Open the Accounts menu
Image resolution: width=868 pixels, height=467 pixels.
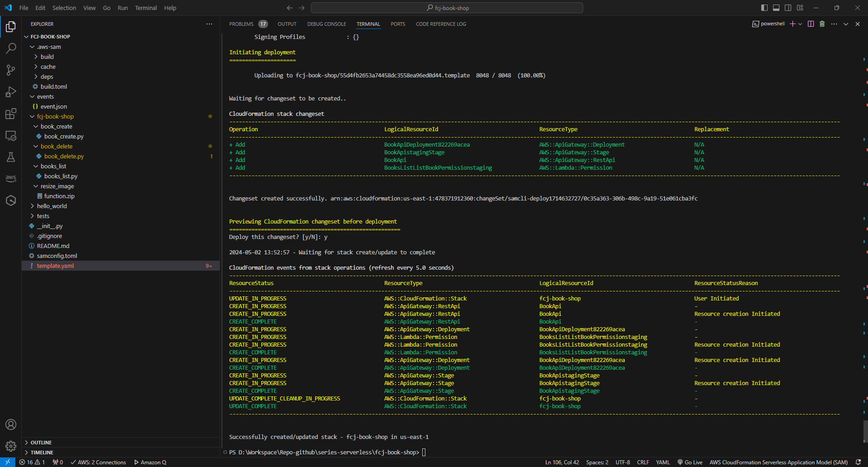tap(11, 424)
